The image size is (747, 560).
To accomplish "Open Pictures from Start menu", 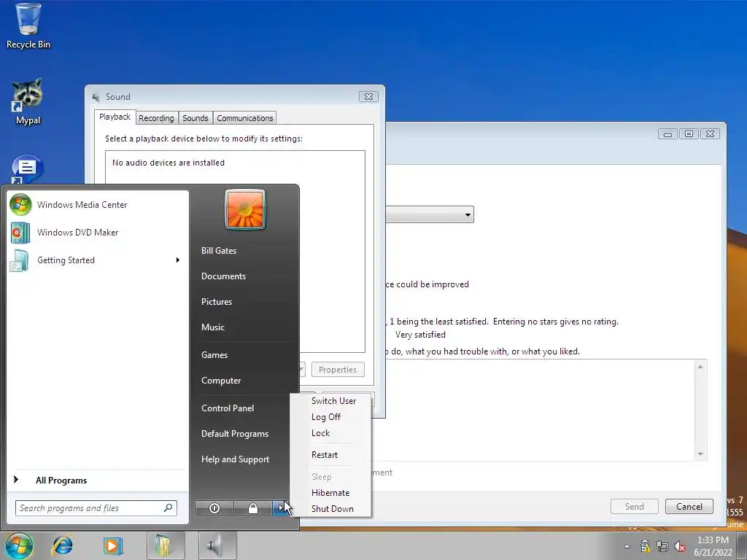I will point(216,301).
